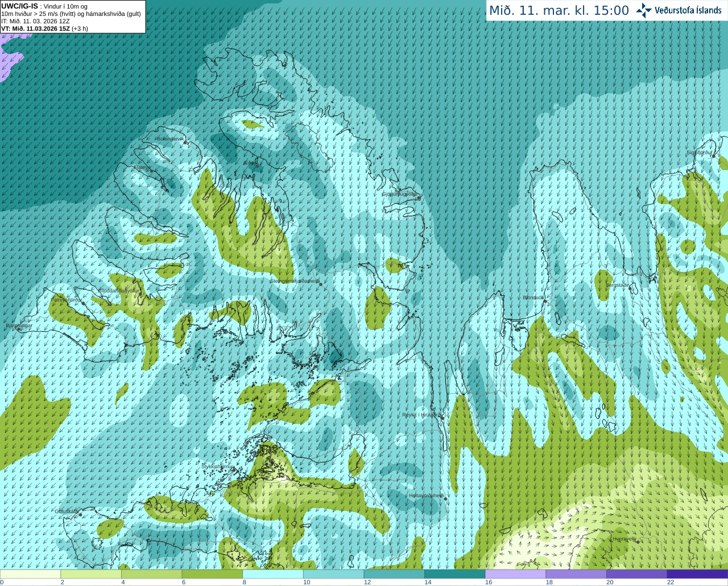The height and width of the screenshot is (586, 728).
Task: Click the Siglufjörður station label
Action: pos(700,152)
